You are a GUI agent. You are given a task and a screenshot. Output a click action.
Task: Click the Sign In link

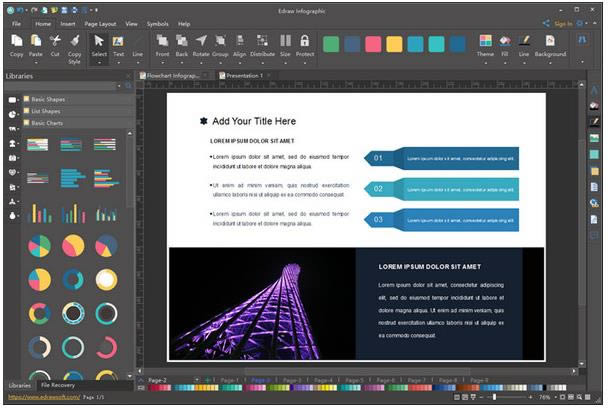click(561, 23)
